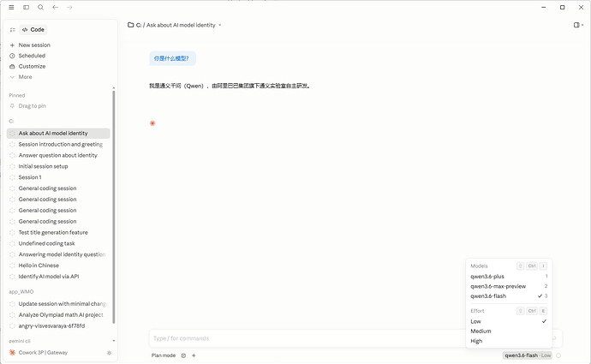Image resolution: width=591 pixels, height=364 pixels.
Task: Open 'Session introduction and greeting' session
Action: click(58, 145)
